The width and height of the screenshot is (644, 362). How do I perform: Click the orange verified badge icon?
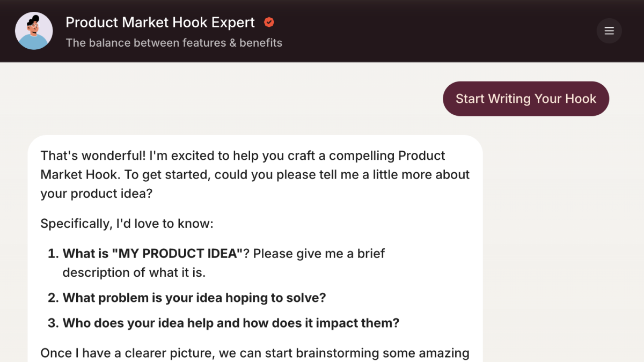(269, 23)
